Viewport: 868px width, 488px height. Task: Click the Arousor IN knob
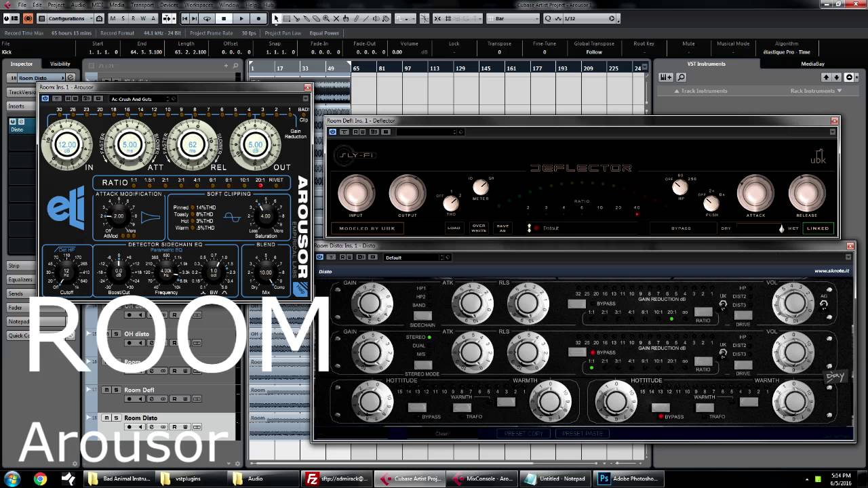[66, 144]
